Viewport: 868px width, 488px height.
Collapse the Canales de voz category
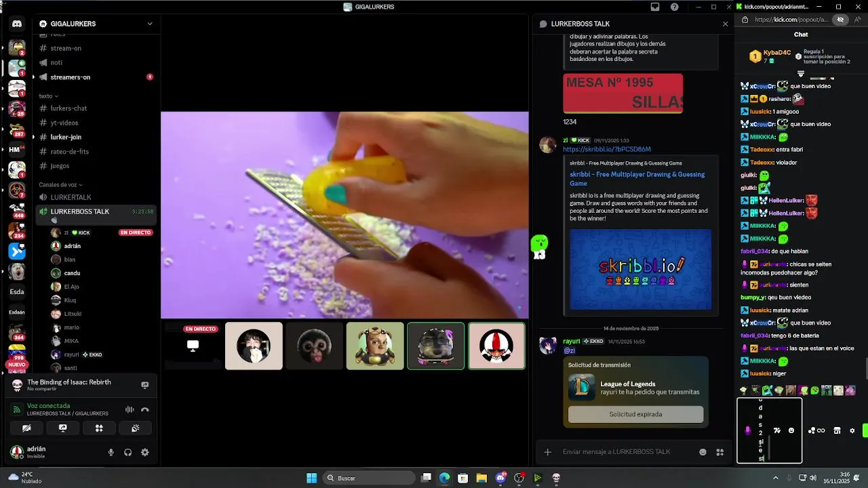[60, 185]
